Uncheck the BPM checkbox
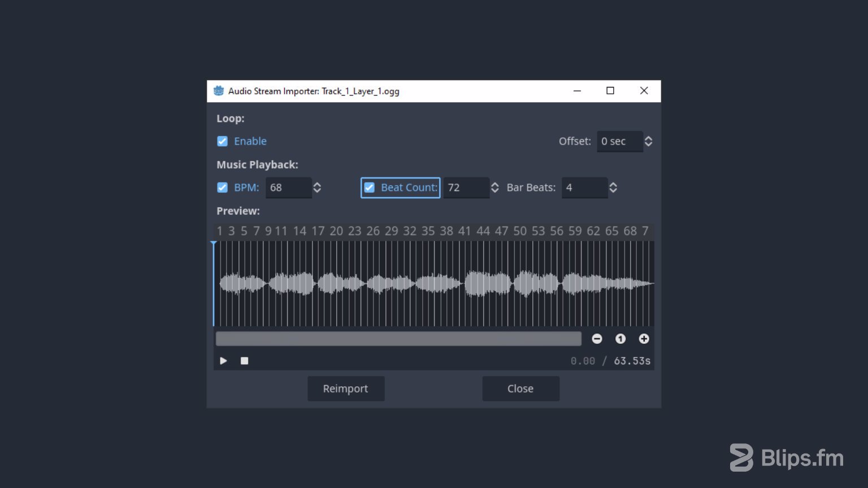This screenshot has height=488, width=868. (222, 188)
